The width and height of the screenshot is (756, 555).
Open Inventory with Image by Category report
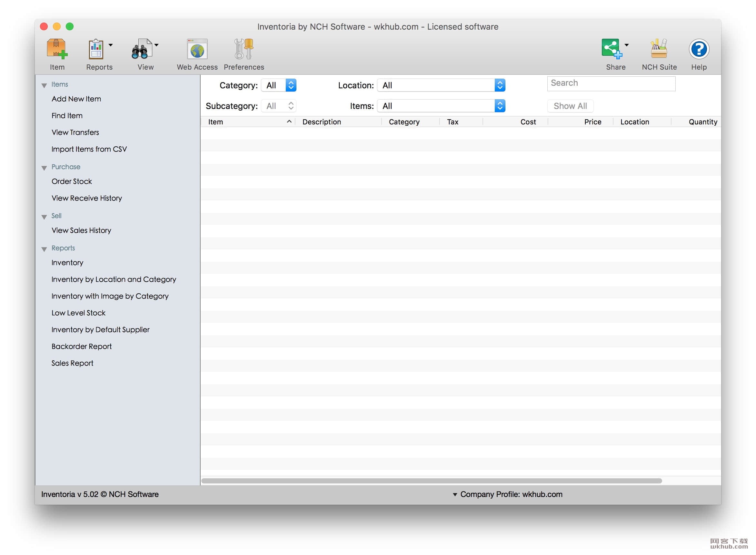pyautogui.click(x=110, y=296)
